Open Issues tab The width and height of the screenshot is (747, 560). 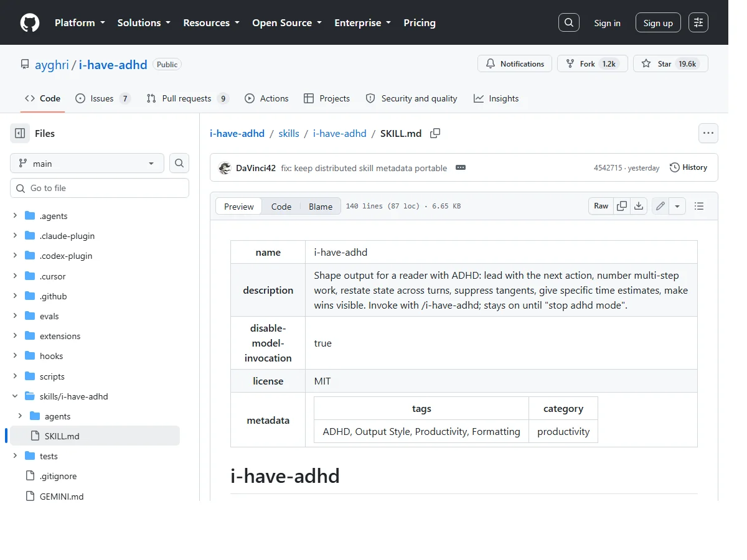point(103,98)
